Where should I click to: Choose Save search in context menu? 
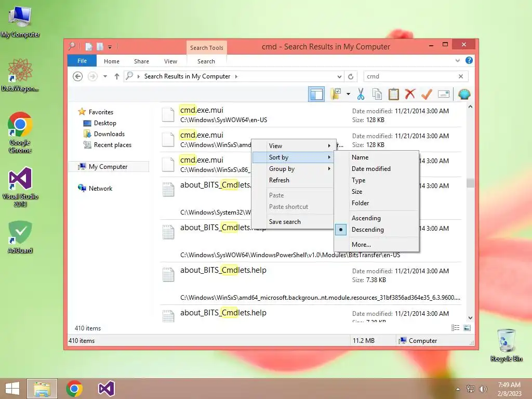(x=293, y=221)
